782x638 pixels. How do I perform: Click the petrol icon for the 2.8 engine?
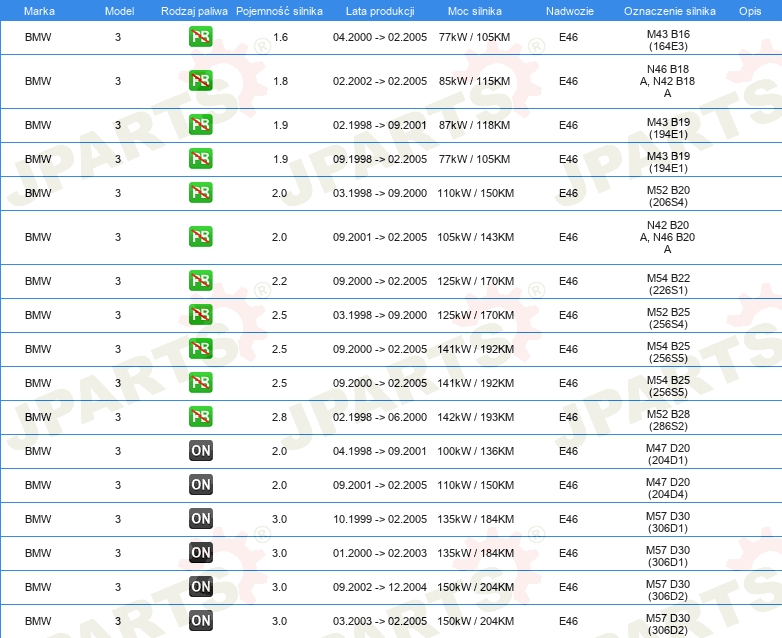pyautogui.click(x=200, y=417)
